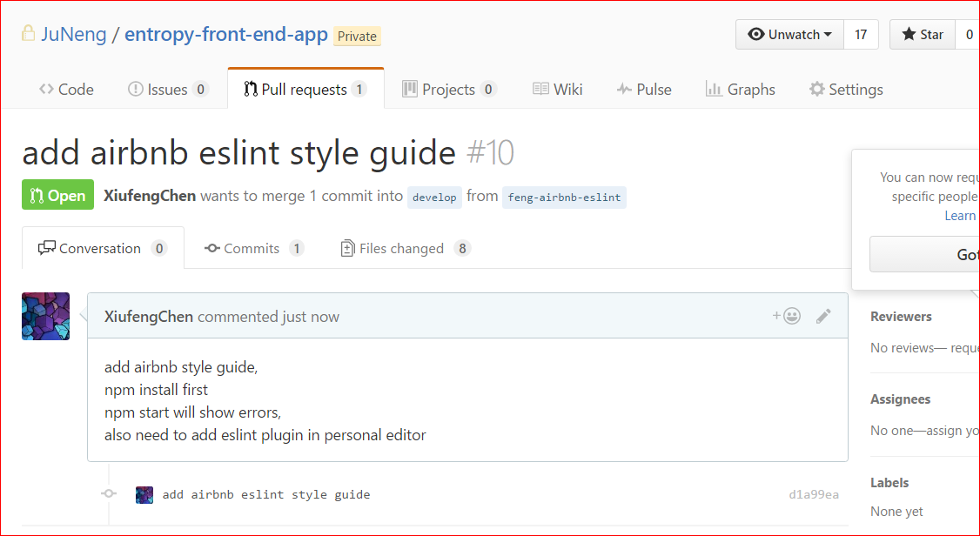Open the Unwatch dropdown
980x536 pixels.
(x=790, y=34)
